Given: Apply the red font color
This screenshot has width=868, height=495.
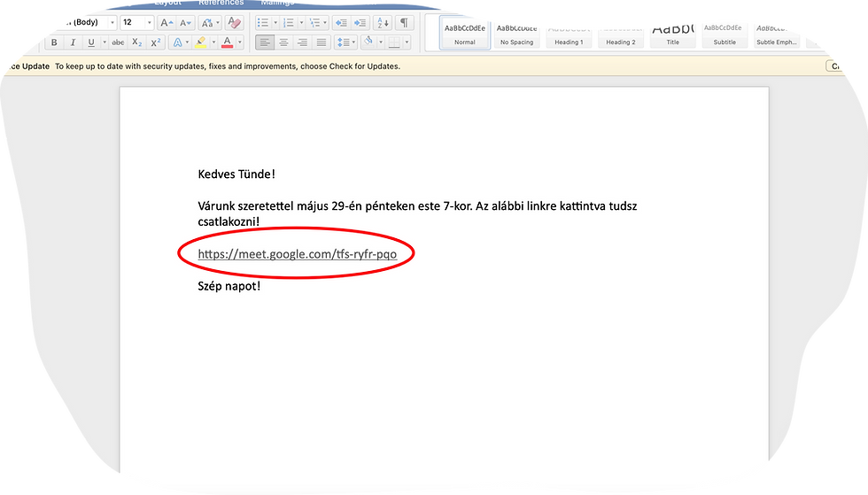Looking at the screenshot, I should pyautogui.click(x=227, y=43).
